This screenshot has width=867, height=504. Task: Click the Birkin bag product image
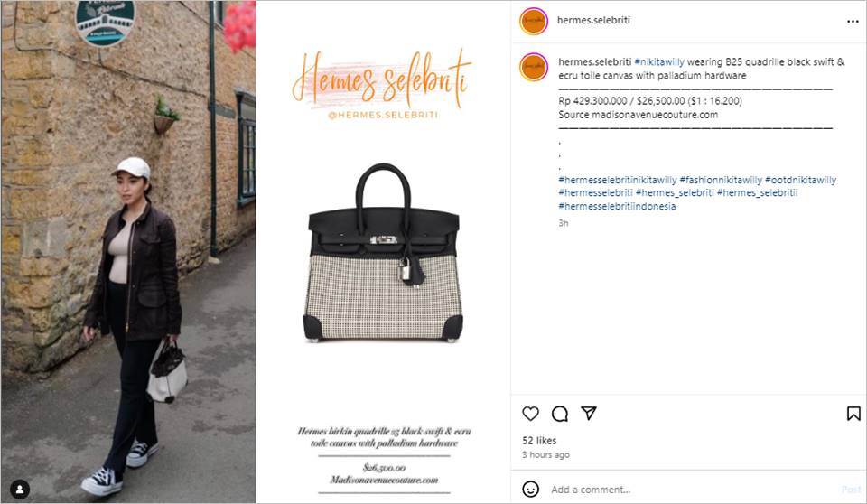[x=383, y=253]
